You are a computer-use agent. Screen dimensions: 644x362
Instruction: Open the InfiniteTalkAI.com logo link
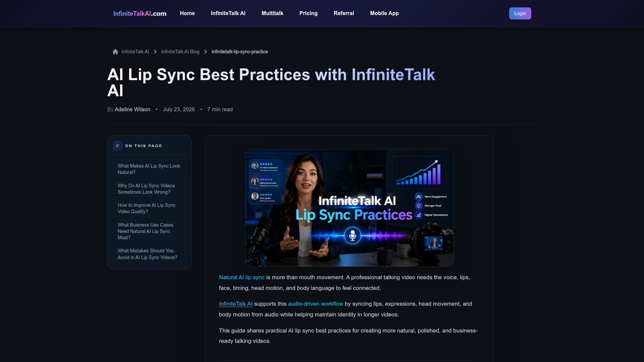click(x=140, y=14)
